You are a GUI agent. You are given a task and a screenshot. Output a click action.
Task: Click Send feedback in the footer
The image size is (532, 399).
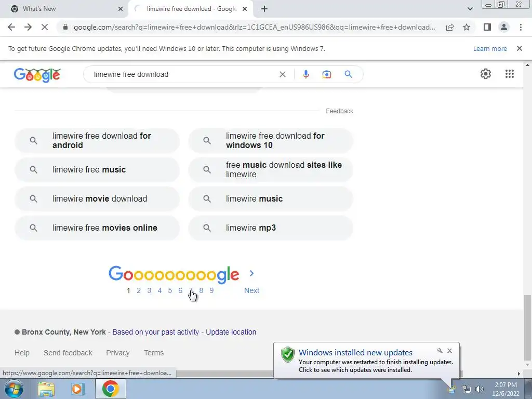[x=68, y=353]
